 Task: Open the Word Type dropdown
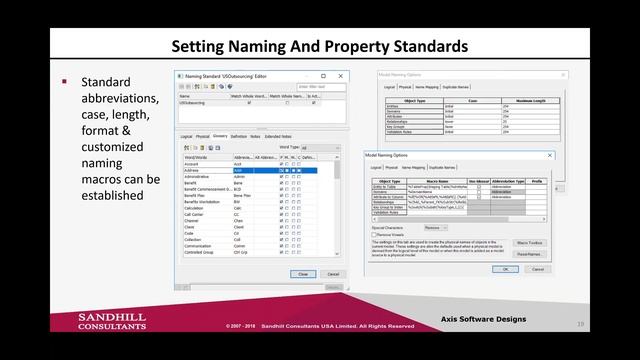(320, 148)
